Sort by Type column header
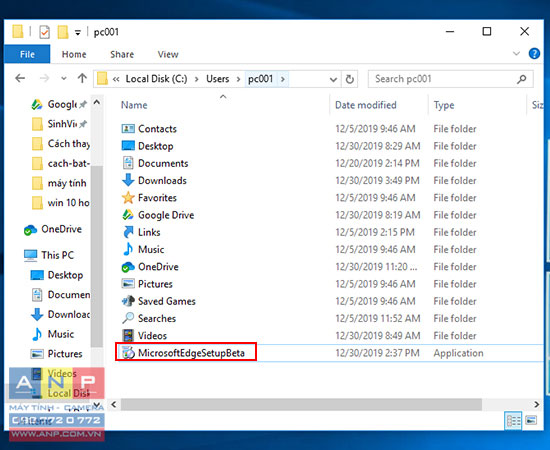This screenshot has height=450, width=550. tap(444, 105)
